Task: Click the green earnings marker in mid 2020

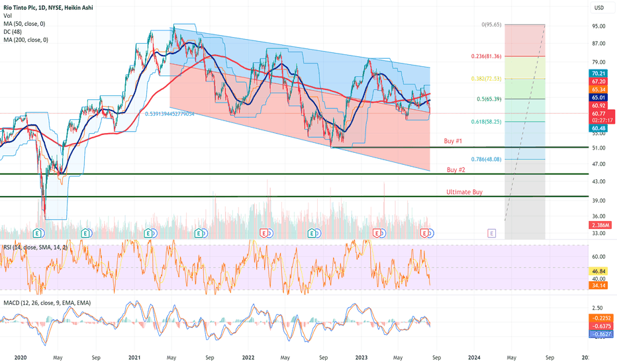Action: (85, 234)
